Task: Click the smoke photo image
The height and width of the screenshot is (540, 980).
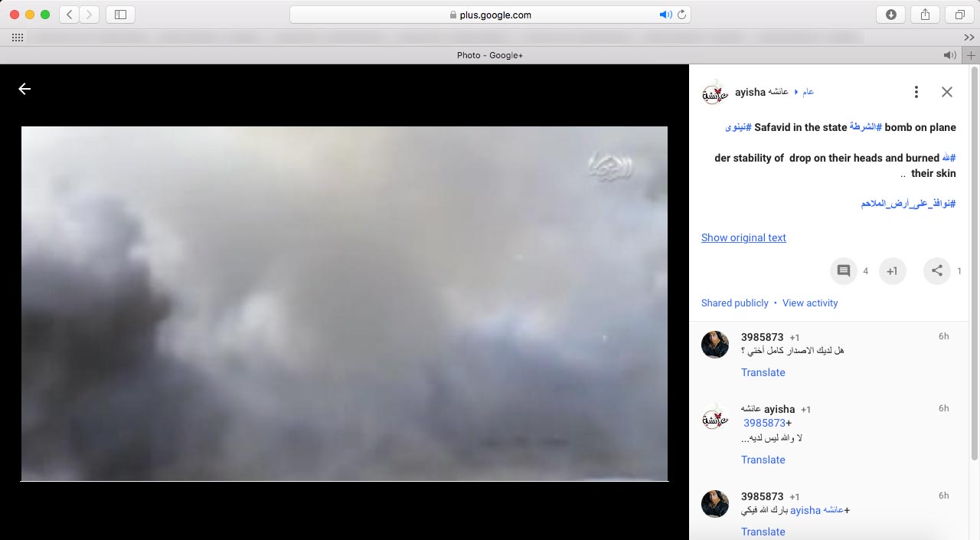Action: pos(345,303)
